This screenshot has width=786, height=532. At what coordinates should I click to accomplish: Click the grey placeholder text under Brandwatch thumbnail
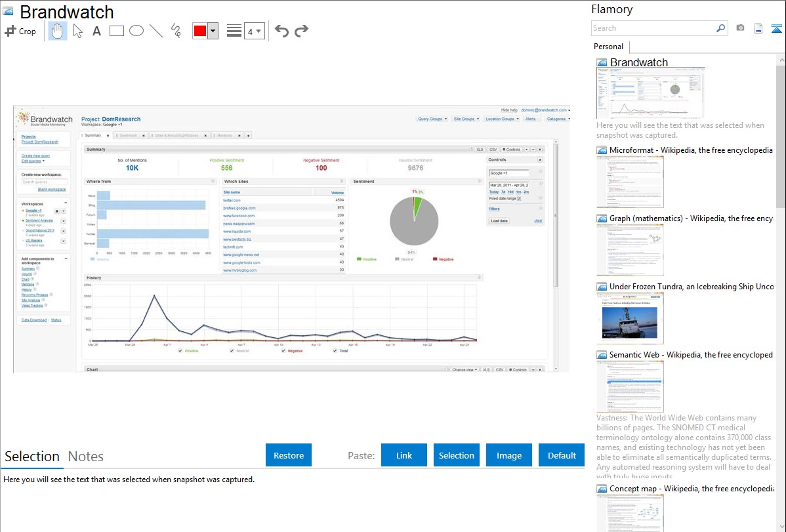(680, 131)
